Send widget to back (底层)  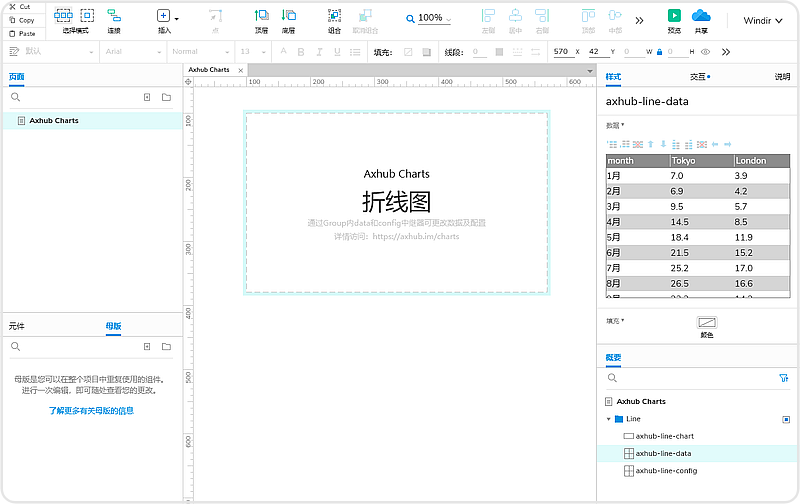(289, 16)
